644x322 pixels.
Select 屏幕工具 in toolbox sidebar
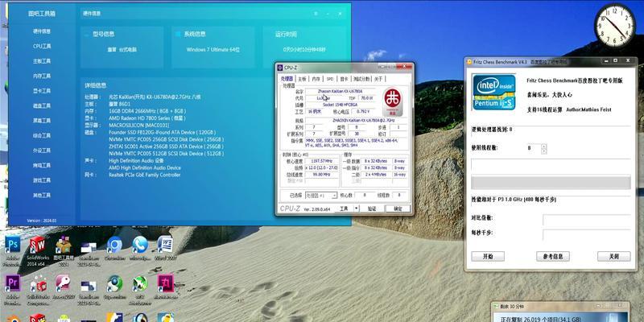(42, 121)
